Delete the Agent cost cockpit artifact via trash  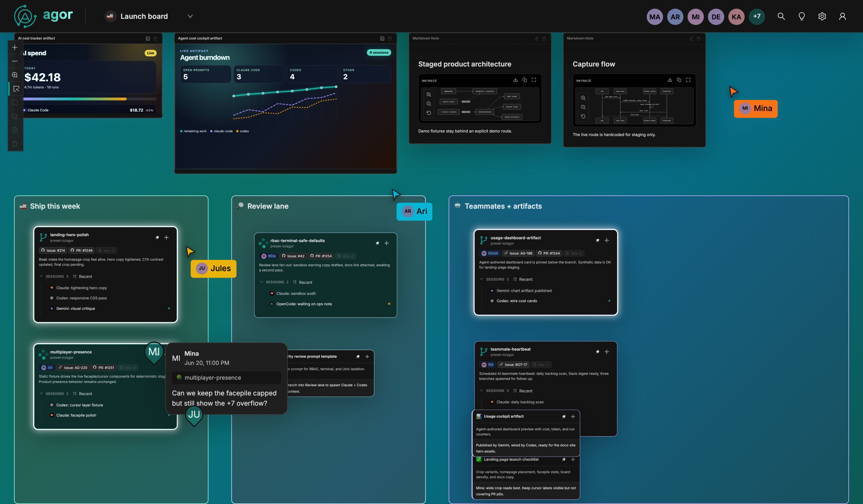point(390,39)
